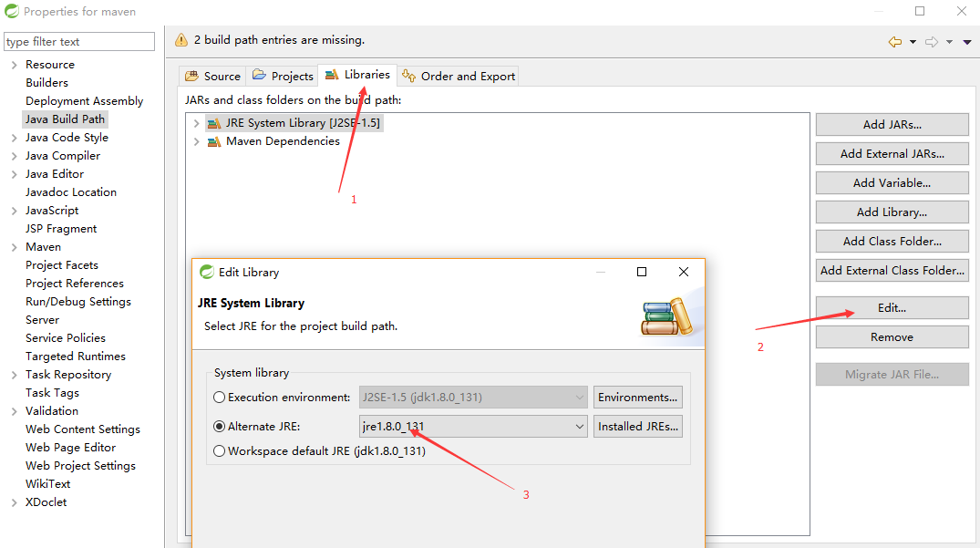Screen dimensions: 980x548
Task: Click Add External JARs... button
Action: [892, 154]
